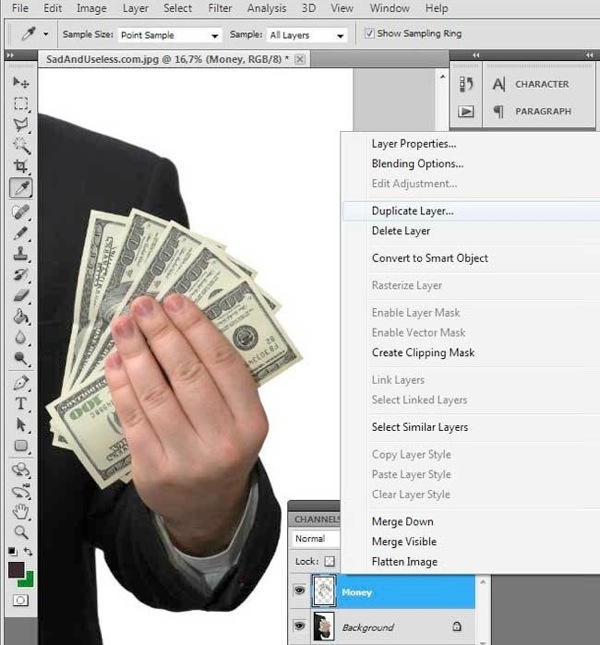The image size is (600, 645).
Task: Select the Move tool
Action: (x=21, y=82)
